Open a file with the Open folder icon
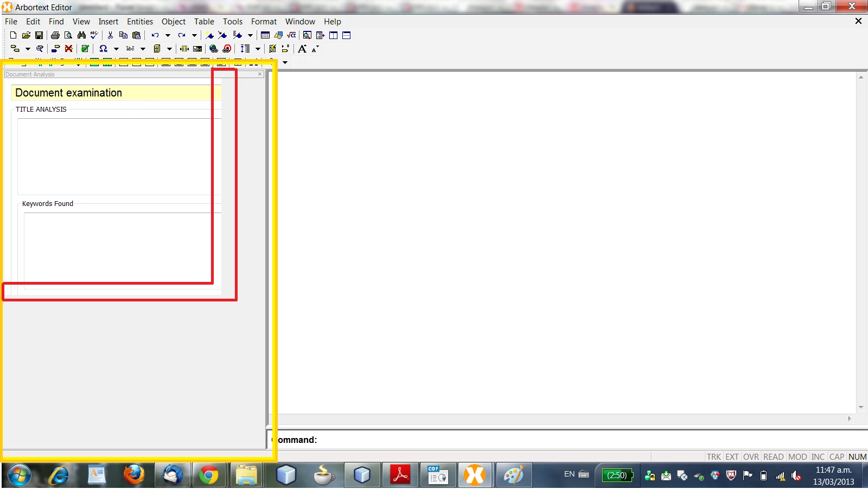The image size is (868, 489). click(x=26, y=35)
